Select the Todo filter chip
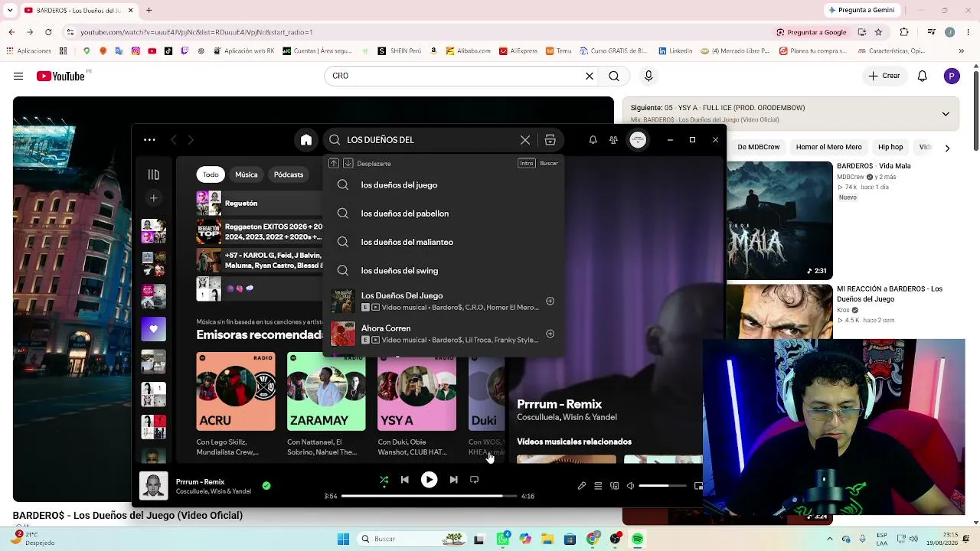Viewport: 980px width, 551px height. tap(211, 174)
